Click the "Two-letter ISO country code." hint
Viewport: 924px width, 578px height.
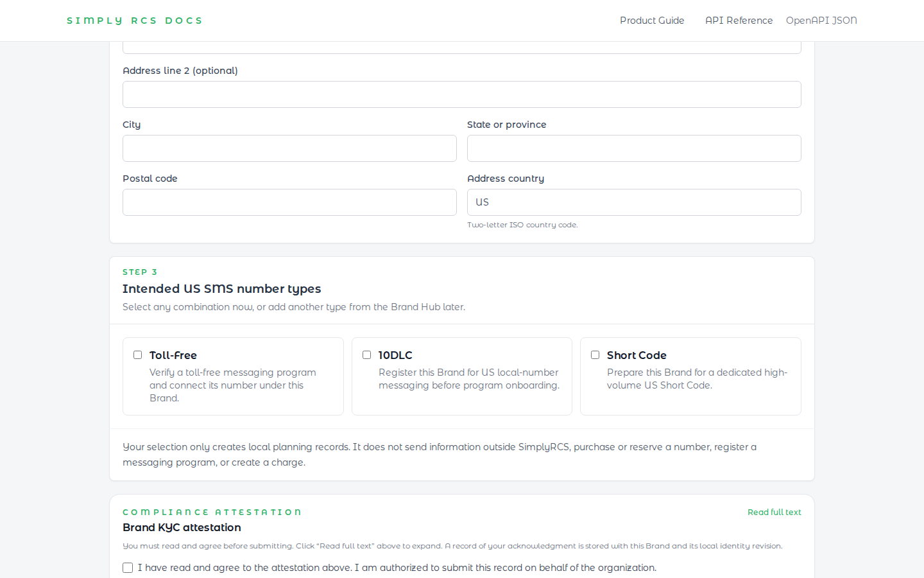point(522,225)
